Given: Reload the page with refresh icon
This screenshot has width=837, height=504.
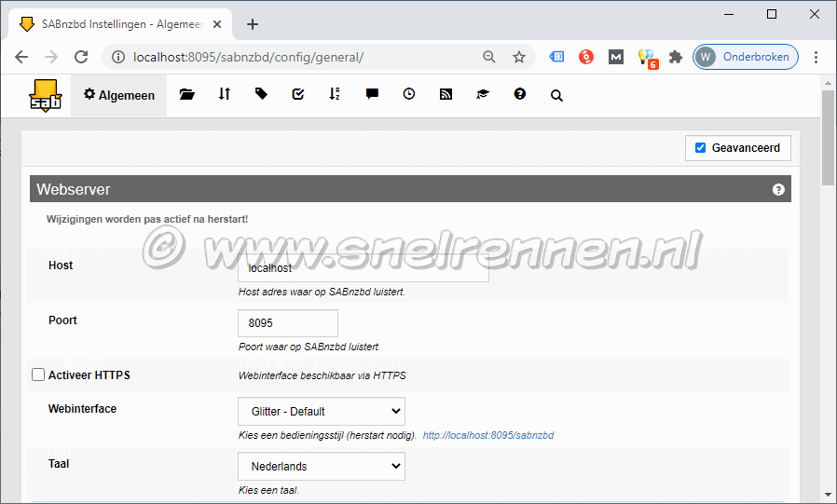Looking at the screenshot, I should click(x=81, y=57).
